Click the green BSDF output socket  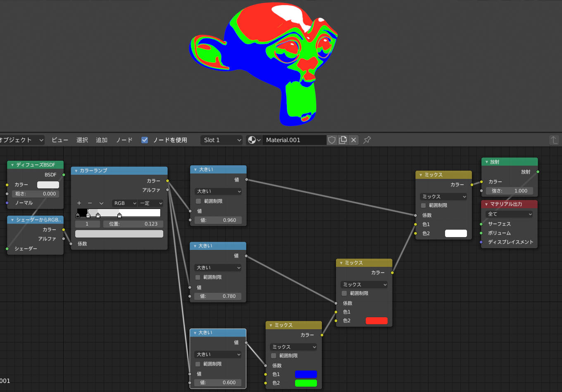click(x=64, y=175)
